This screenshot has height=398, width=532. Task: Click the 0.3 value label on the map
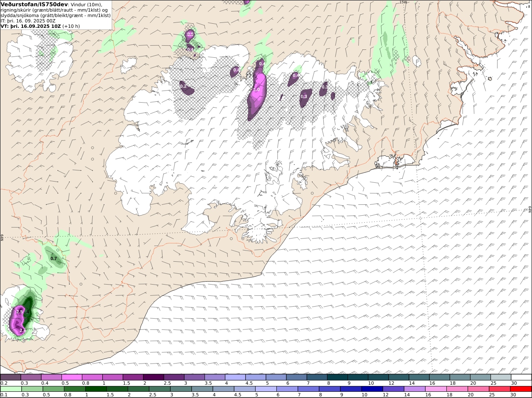tap(304, 96)
